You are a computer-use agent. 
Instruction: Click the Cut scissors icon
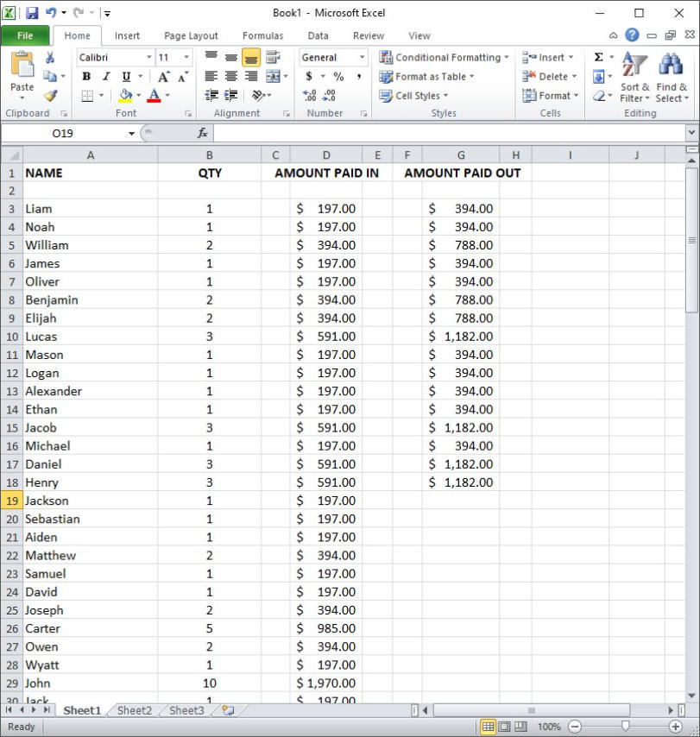[x=50, y=58]
